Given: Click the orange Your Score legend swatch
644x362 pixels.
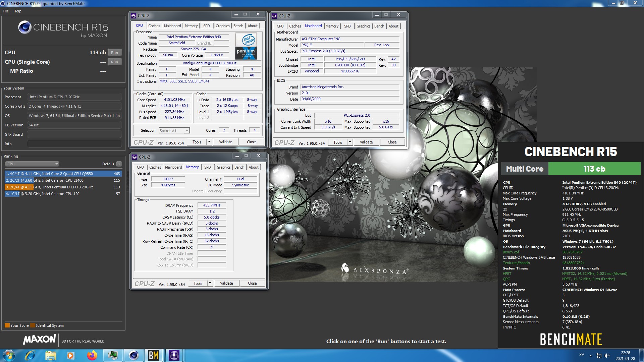Looking at the screenshot, I should 7,325.
